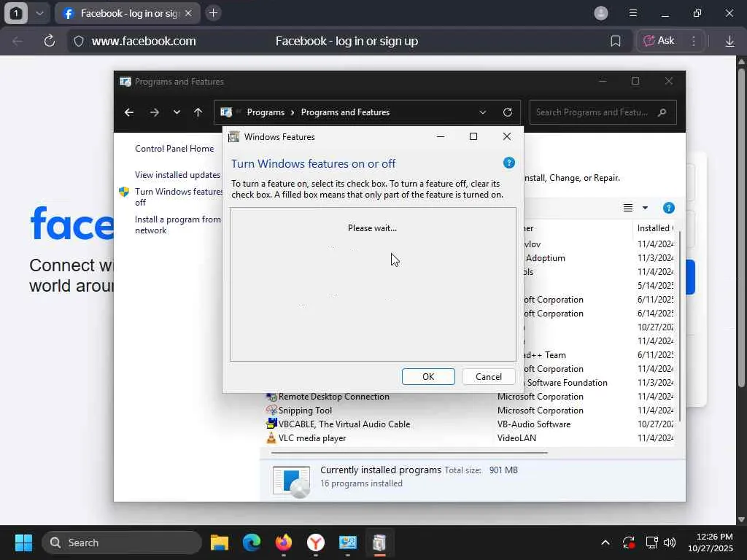747x560 pixels.
Task: Go up one level in Control Panel
Action: tap(198, 112)
